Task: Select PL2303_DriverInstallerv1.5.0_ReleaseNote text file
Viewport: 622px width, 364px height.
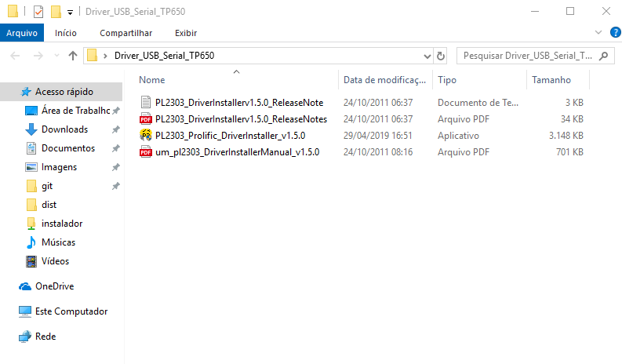Action: pyautogui.click(x=239, y=103)
